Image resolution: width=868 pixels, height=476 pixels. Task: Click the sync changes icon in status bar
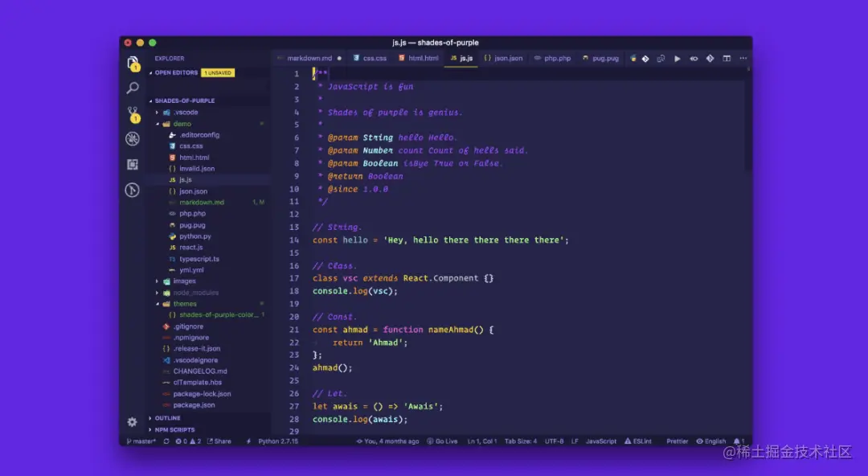point(166,441)
